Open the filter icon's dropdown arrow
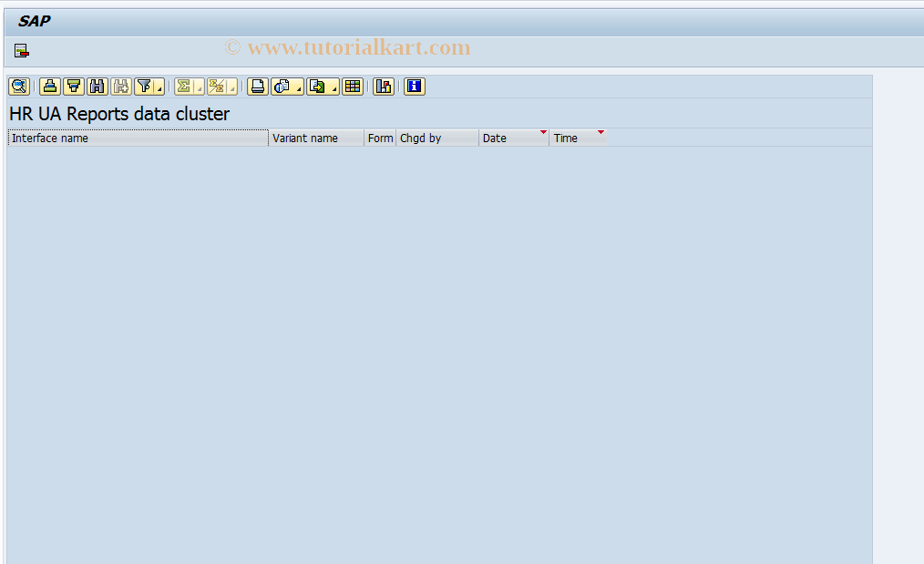924x564 pixels. tap(159, 88)
